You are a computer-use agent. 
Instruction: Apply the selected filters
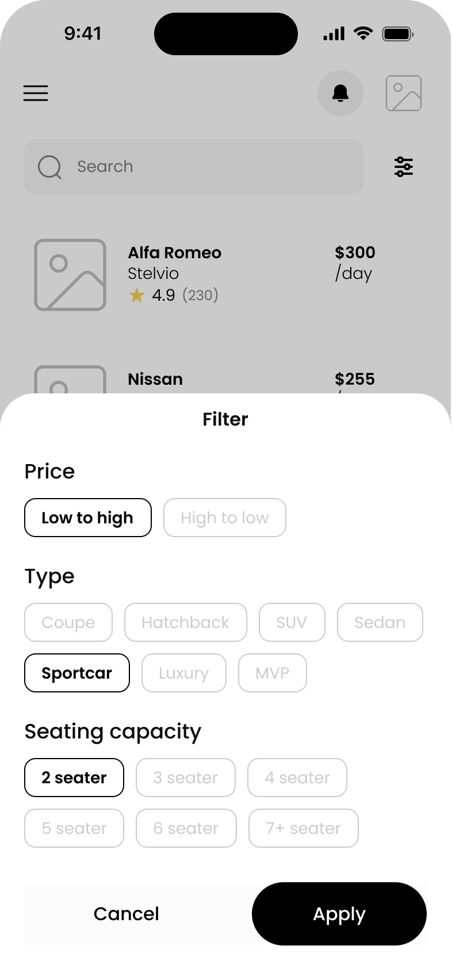(339, 914)
